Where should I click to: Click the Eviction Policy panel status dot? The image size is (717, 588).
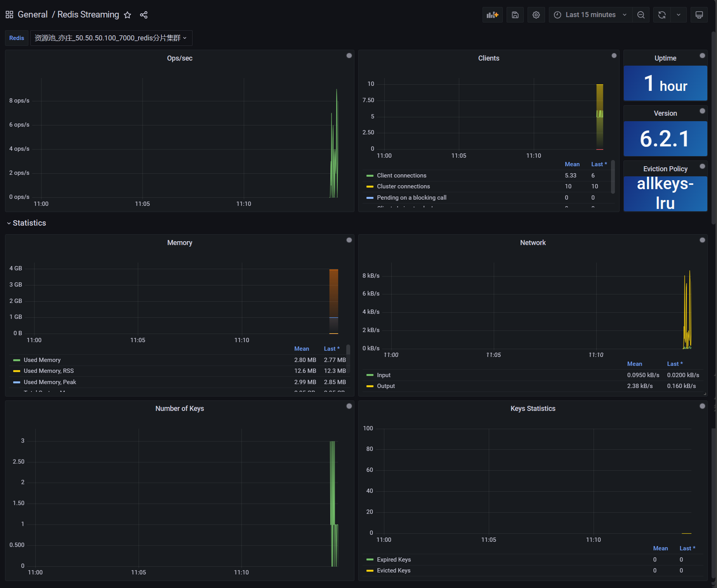[702, 166]
